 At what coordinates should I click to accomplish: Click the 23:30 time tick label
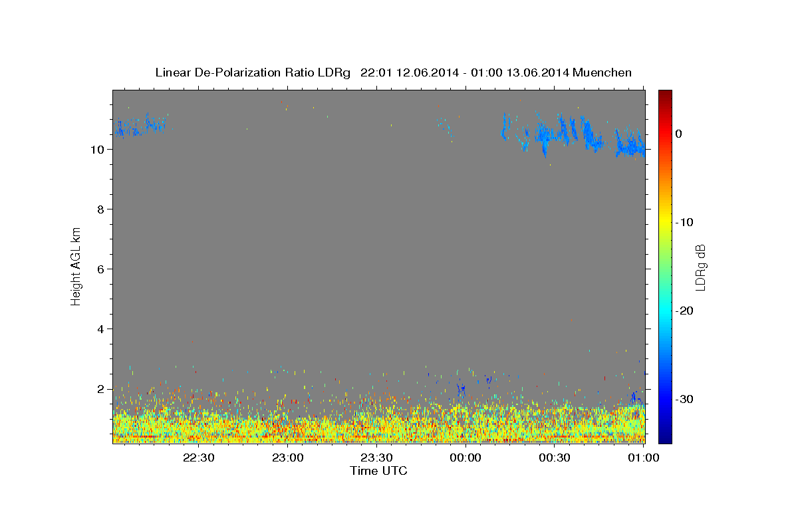coord(376,458)
